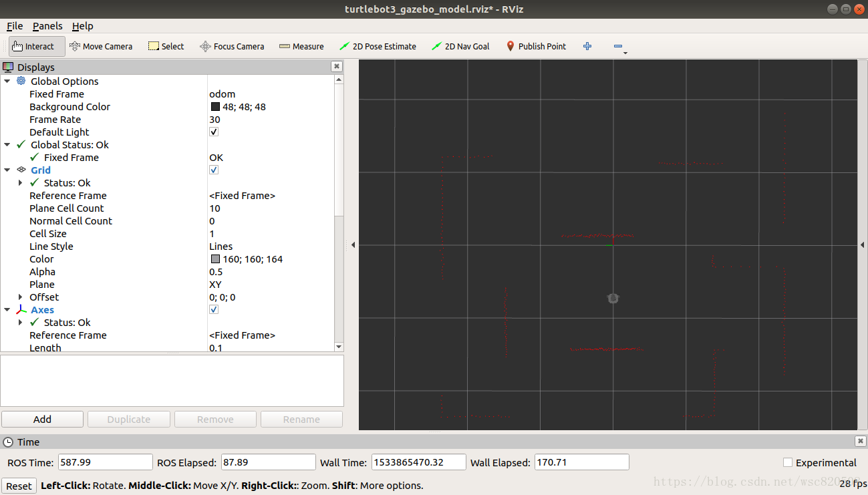Pick the Measure tool
Viewport: 868px width, 495px height.
[301, 46]
